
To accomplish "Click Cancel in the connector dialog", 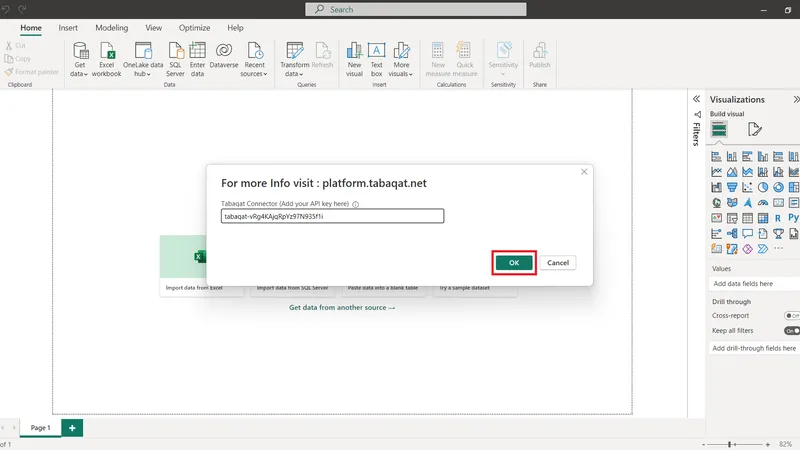I will coord(558,262).
